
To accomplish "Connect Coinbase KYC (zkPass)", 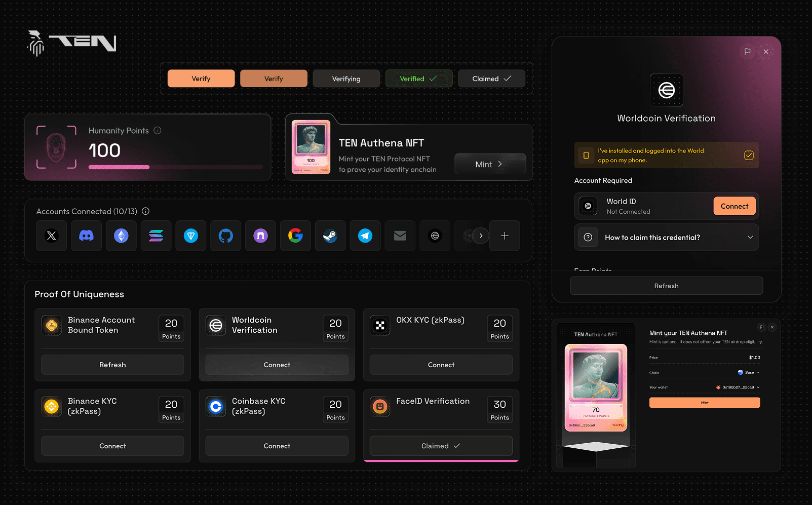I will (x=277, y=446).
